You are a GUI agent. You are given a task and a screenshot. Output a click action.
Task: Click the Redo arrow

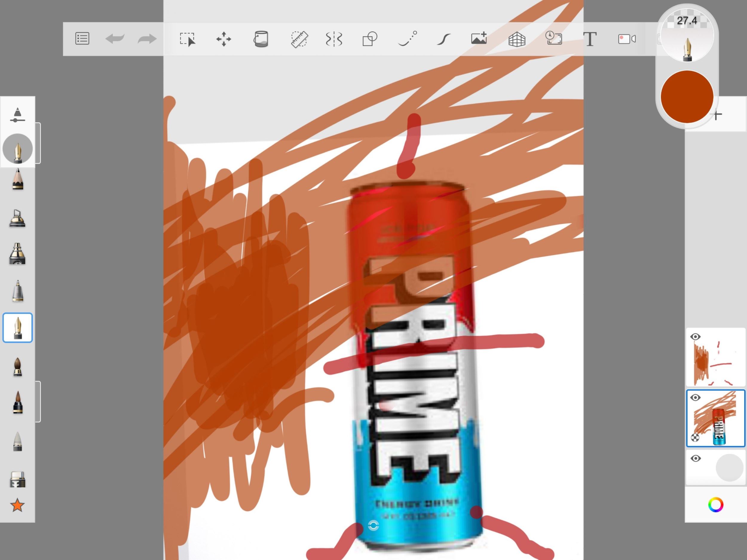point(147,39)
